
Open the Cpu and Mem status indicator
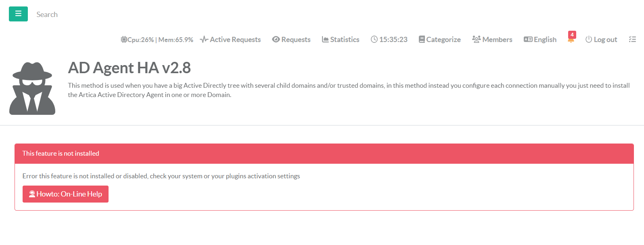click(157, 40)
